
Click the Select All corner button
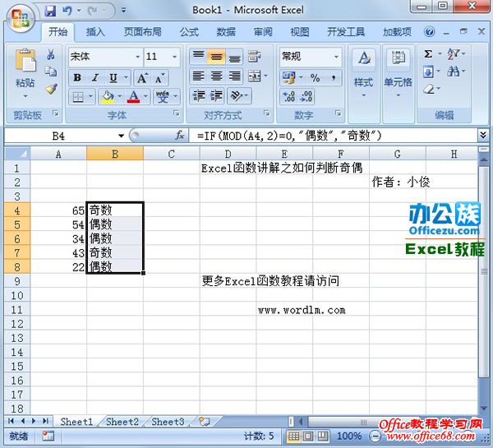pos(17,154)
